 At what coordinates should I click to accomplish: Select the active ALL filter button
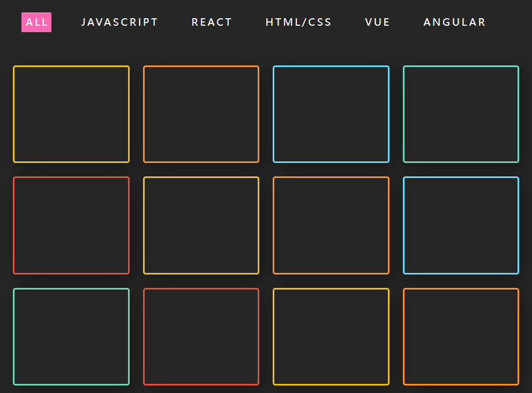36,22
